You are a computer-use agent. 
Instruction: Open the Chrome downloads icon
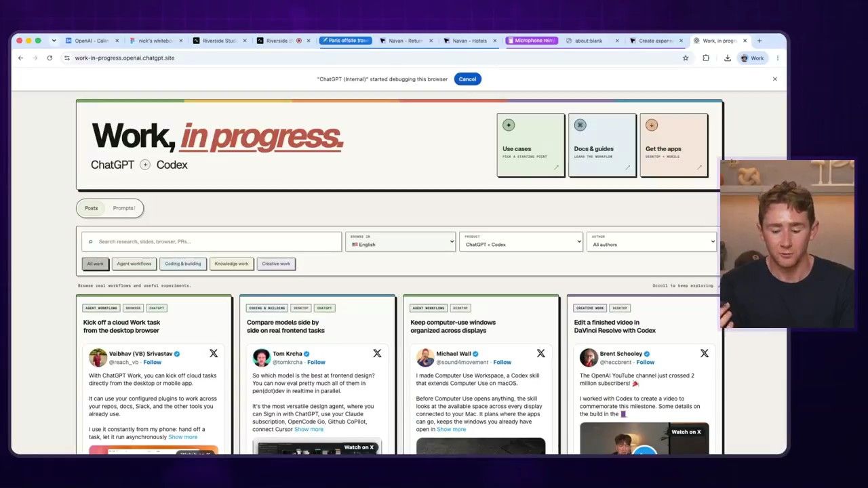tap(728, 58)
